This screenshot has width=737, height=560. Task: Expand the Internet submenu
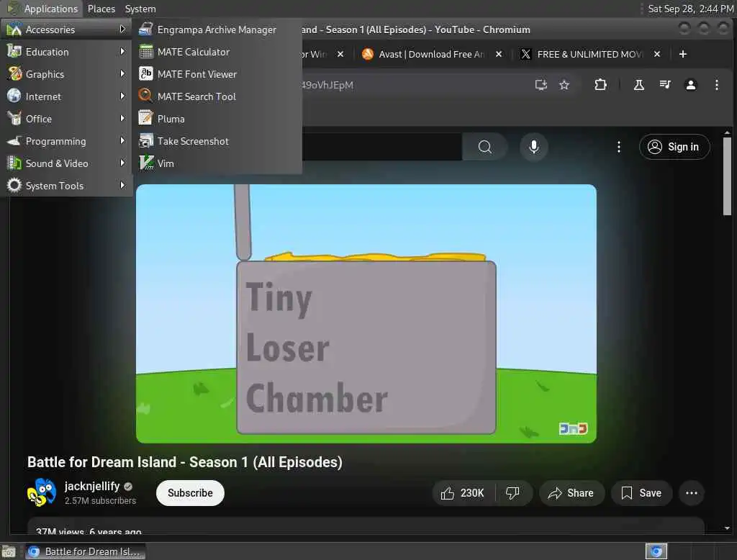click(x=66, y=96)
